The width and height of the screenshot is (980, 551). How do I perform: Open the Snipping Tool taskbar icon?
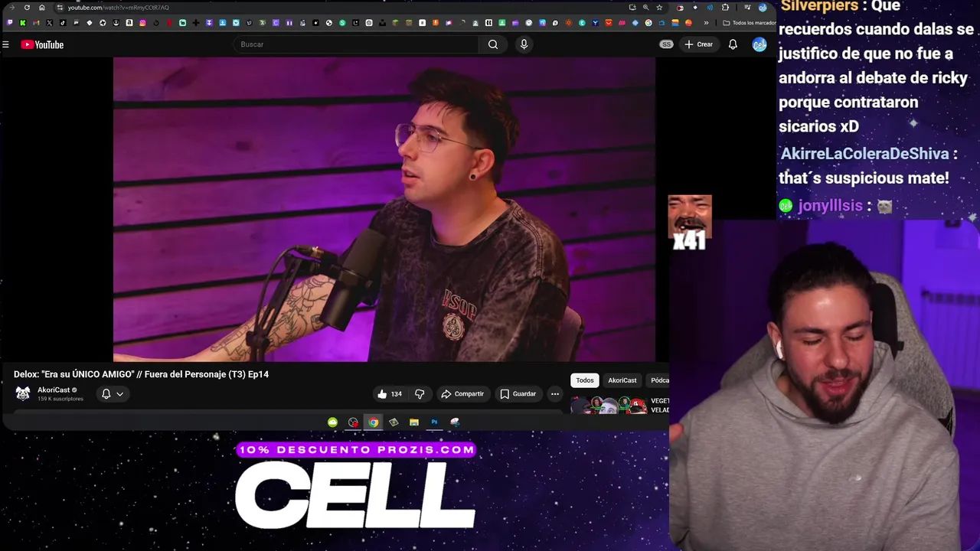[455, 422]
